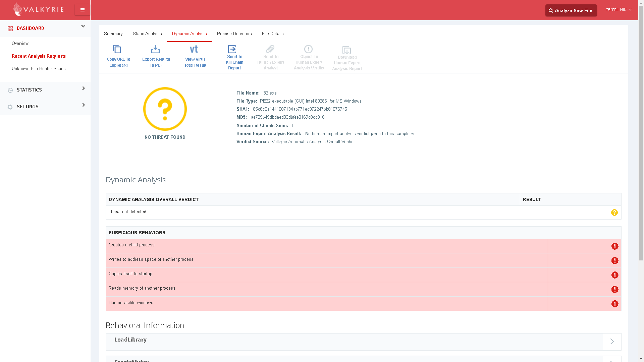Expand the LoadLibrary behavioral information row
This screenshot has height=362, width=644.
click(612, 341)
